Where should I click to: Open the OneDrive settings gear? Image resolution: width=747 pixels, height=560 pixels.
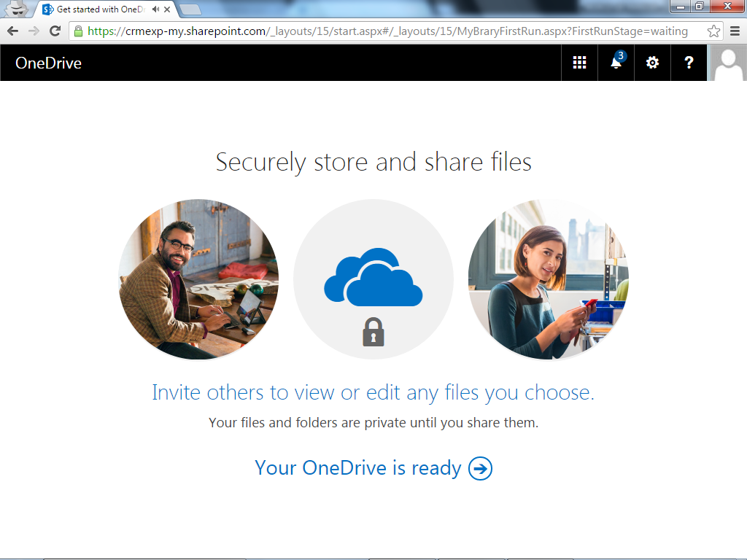point(651,63)
